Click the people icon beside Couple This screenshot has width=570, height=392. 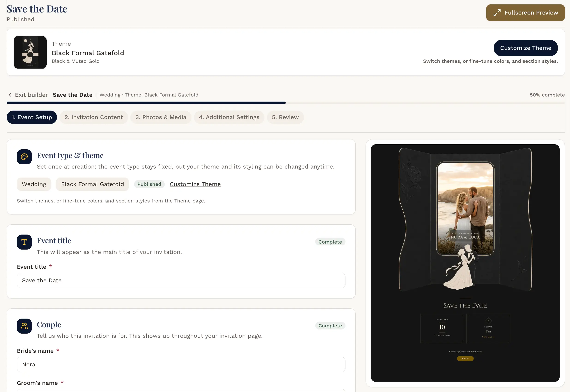pos(24,326)
